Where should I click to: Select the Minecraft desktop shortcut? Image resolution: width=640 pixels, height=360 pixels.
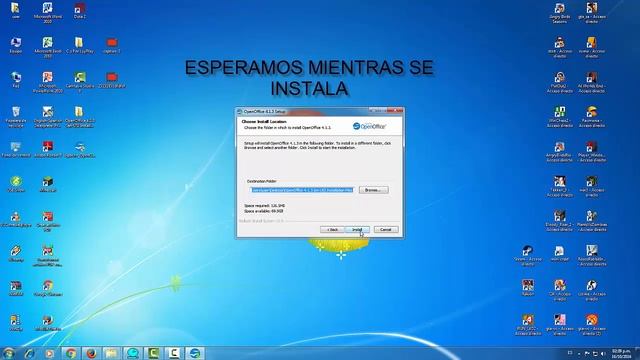coord(48,184)
